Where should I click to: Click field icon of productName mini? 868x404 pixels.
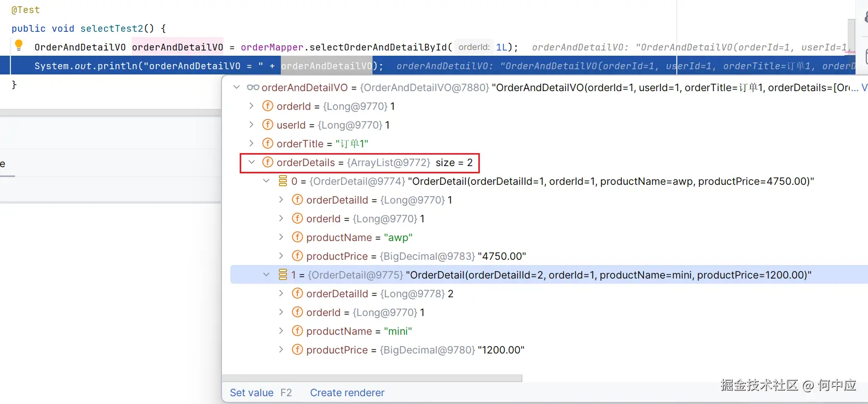coord(297,331)
